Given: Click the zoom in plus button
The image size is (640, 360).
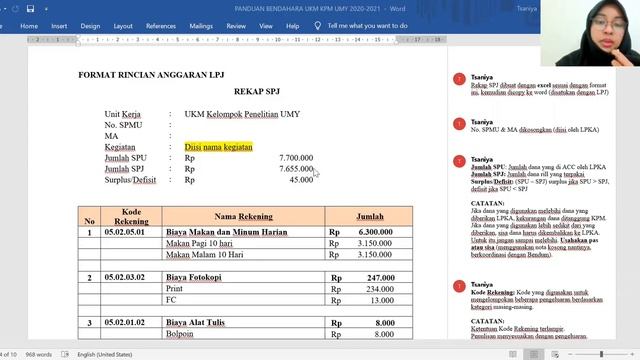Looking at the screenshot, I should (x=632, y=354).
